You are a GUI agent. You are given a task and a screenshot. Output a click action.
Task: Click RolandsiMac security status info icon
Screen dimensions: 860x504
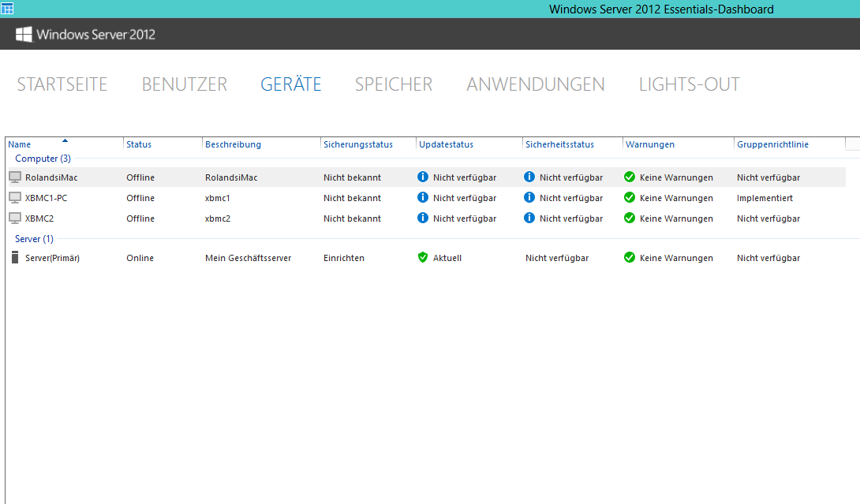click(x=529, y=177)
